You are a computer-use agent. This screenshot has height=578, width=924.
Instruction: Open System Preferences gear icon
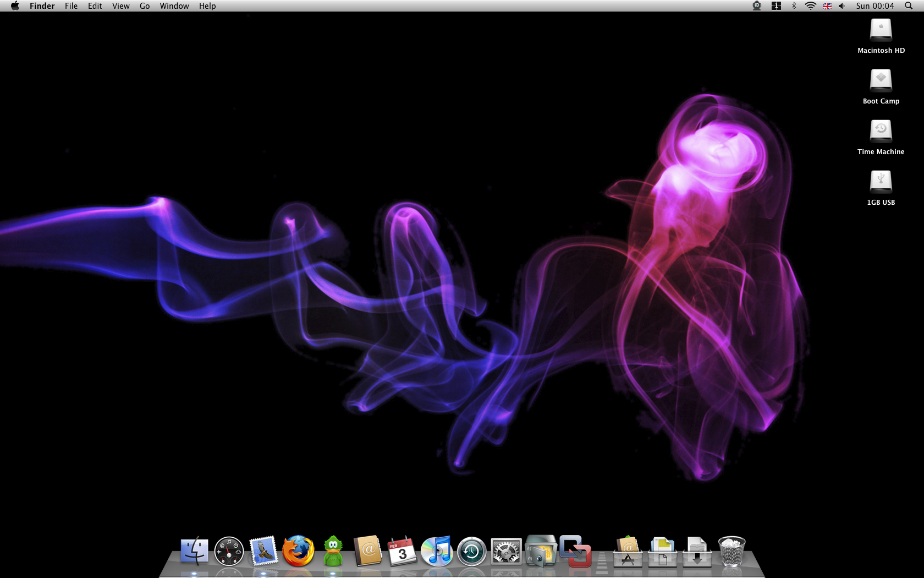[x=506, y=551]
